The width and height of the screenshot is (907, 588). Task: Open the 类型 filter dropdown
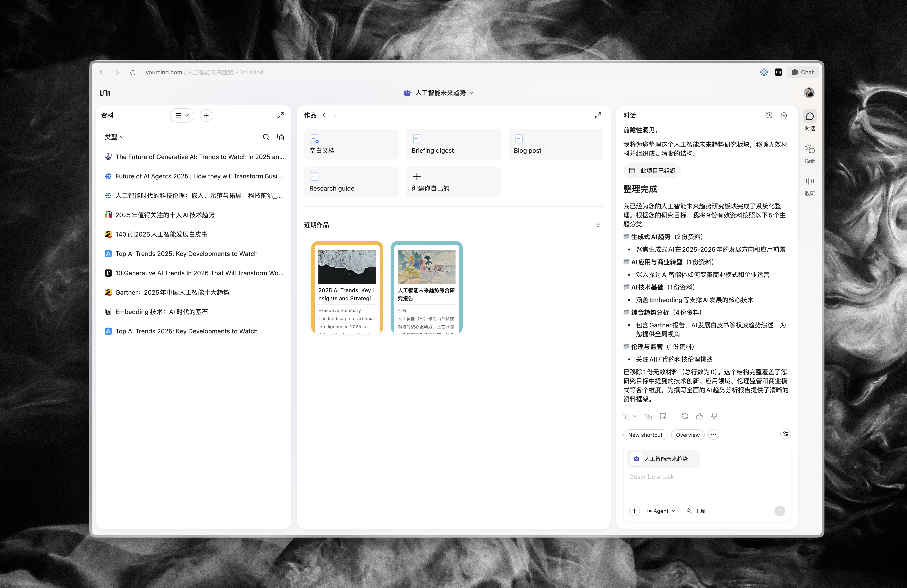pyautogui.click(x=114, y=137)
